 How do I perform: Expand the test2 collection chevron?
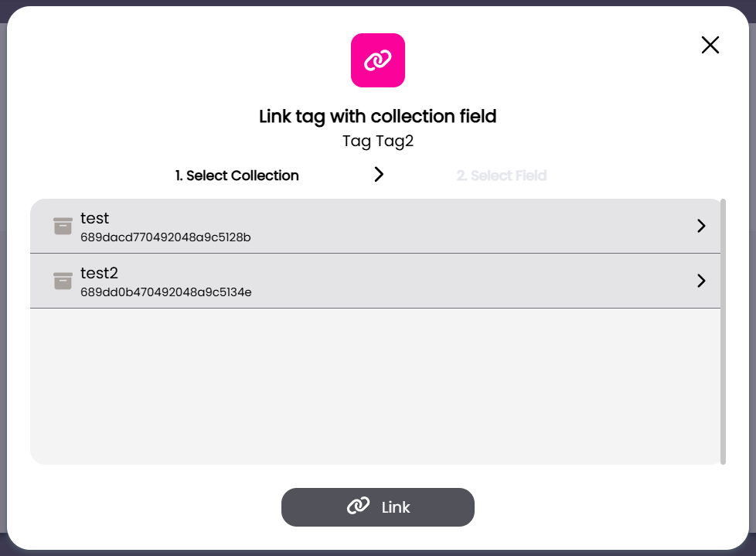(x=701, y=281)
